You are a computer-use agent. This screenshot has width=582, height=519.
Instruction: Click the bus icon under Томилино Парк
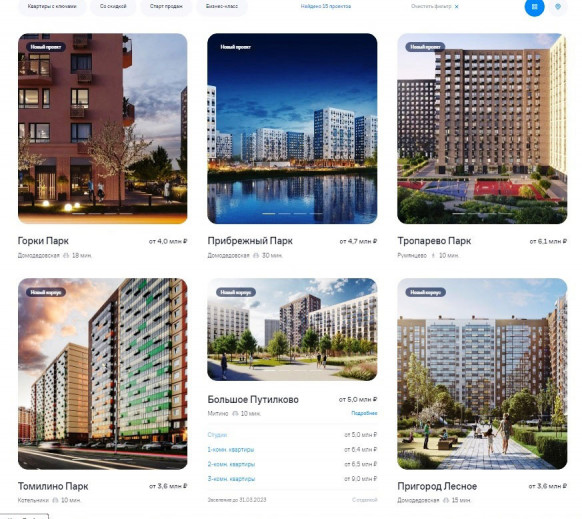coord(55,500)
